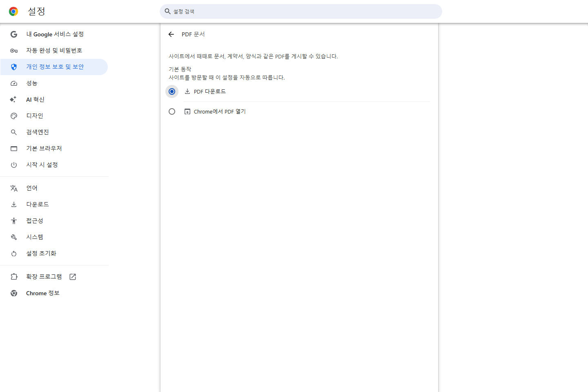Click the Chrome icon for Chrome 정보
The width and height of the screenshot is (588, 392).
point(14,293)
